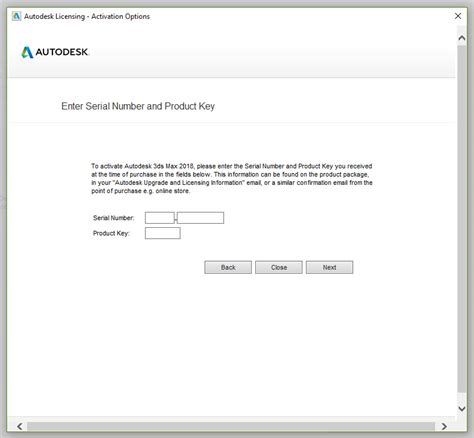Screen dimensions: 474x438
Task: Click the horizontal scrollbar left arrow
Action: 20,426
